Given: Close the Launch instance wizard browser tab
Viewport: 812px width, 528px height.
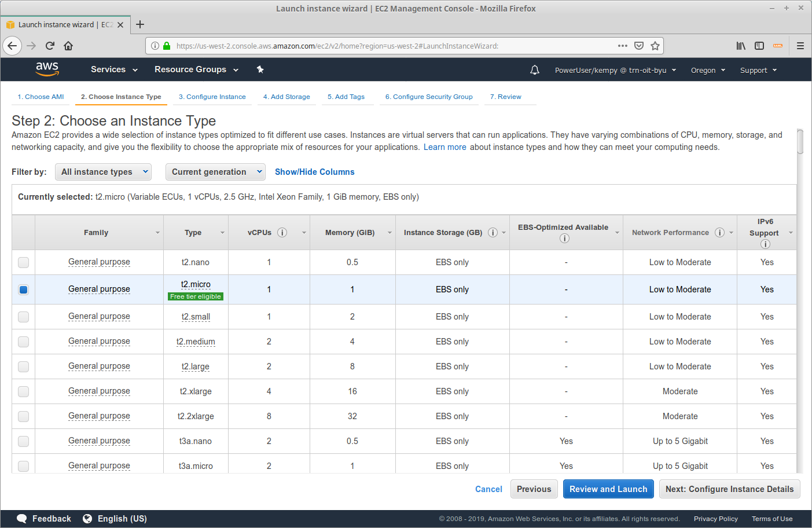Looking at the screenshot, I should tap(120, 25).
